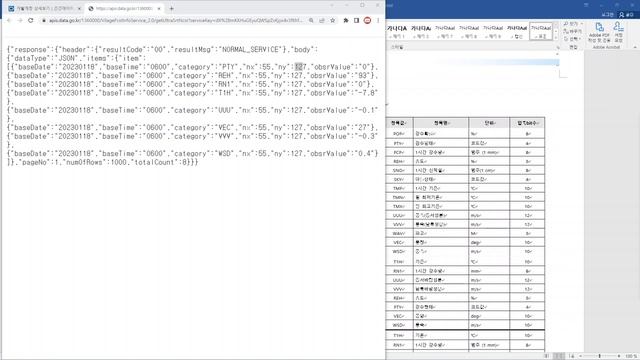Apply the fifth style in Word gallery
The height and width of the screenshot is (360, 640).
point(493,31)
